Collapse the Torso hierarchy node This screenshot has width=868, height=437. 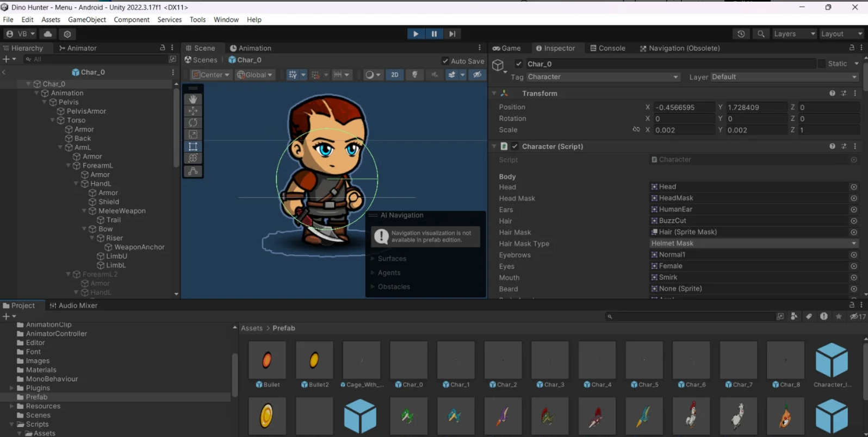pos(53,120)
